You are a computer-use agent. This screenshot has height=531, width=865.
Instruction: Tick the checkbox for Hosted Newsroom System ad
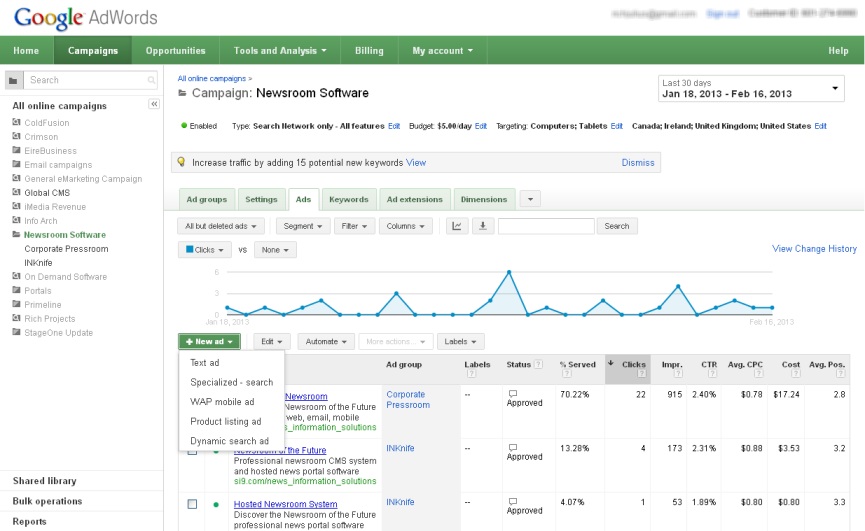(x=192, y=504)
